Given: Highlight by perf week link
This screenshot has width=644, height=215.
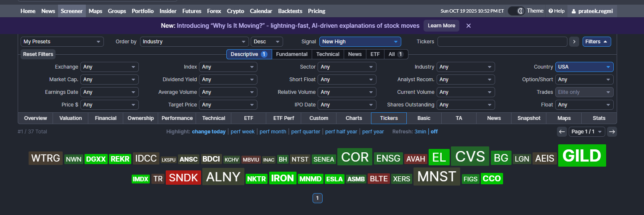Looking at the screenshot, I should click(243, 132).
